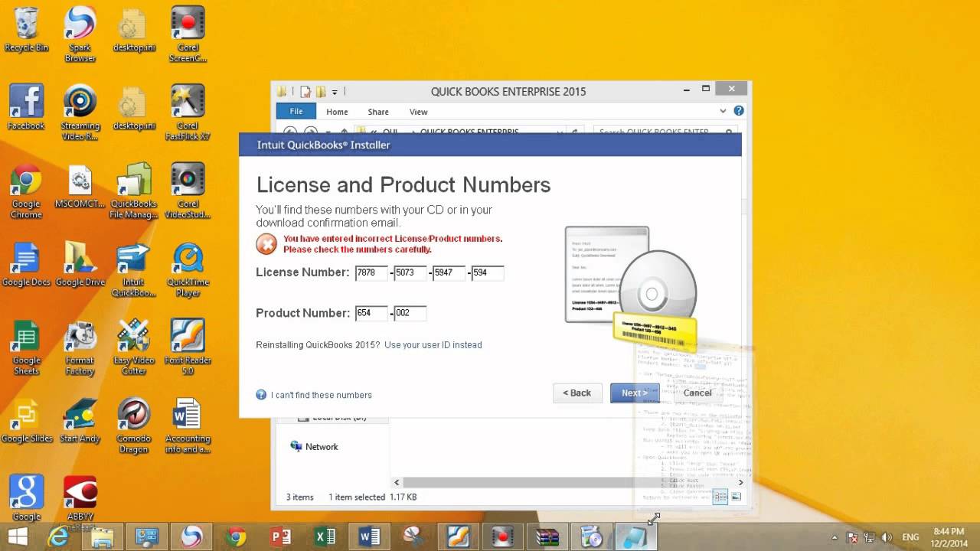980x551 pixels.
Task: Select the Intuit QuickBooks desktop shortcut
Action: point(134,269)
